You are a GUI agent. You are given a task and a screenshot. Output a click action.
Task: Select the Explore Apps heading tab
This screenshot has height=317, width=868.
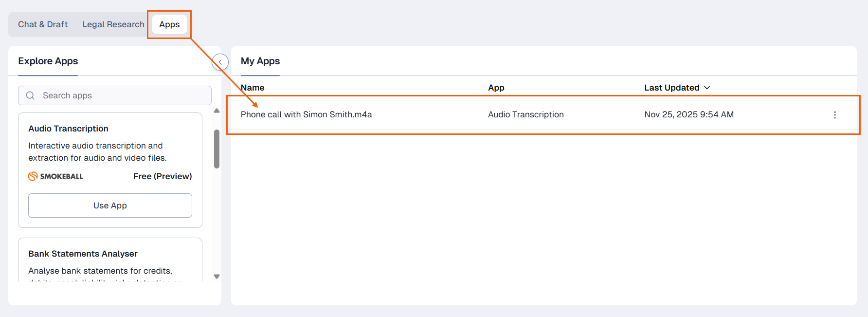click(48, 61)
